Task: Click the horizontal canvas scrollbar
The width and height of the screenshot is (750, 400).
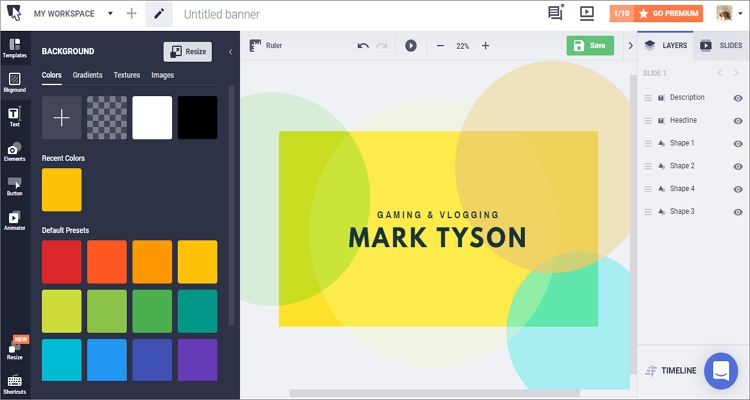Action: (434, 393)
